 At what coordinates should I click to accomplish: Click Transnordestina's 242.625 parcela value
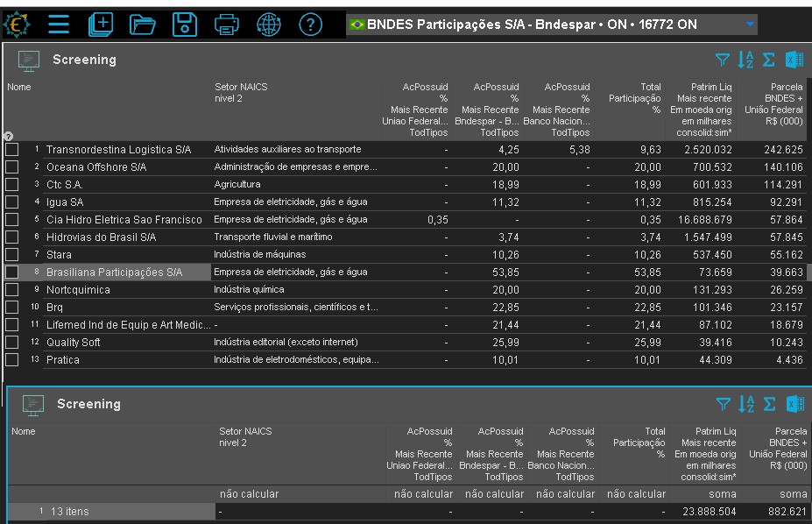pos(783,150)
